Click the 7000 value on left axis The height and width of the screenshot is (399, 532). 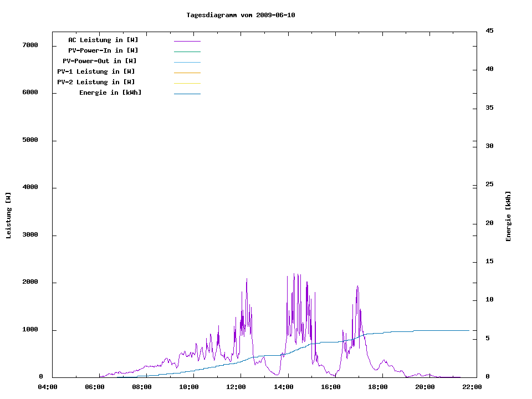click(x=30, y=45)
